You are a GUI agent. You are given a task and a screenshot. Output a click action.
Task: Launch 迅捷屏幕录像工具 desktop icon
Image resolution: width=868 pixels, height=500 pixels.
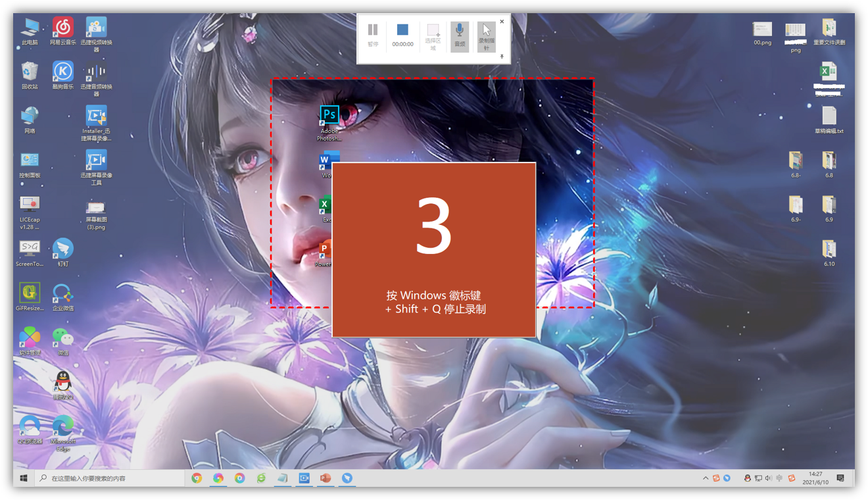[96, 168]
